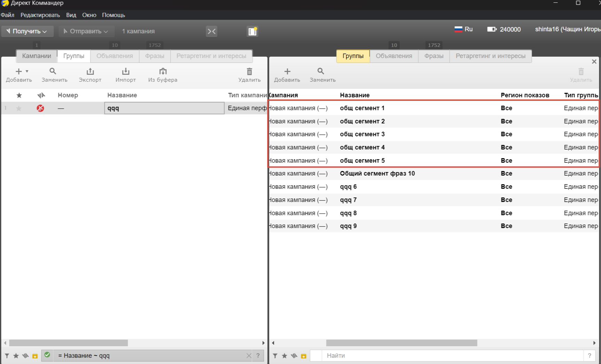
Task: Toggle archive filter icon in left footer
Action: tap(35, 356)
